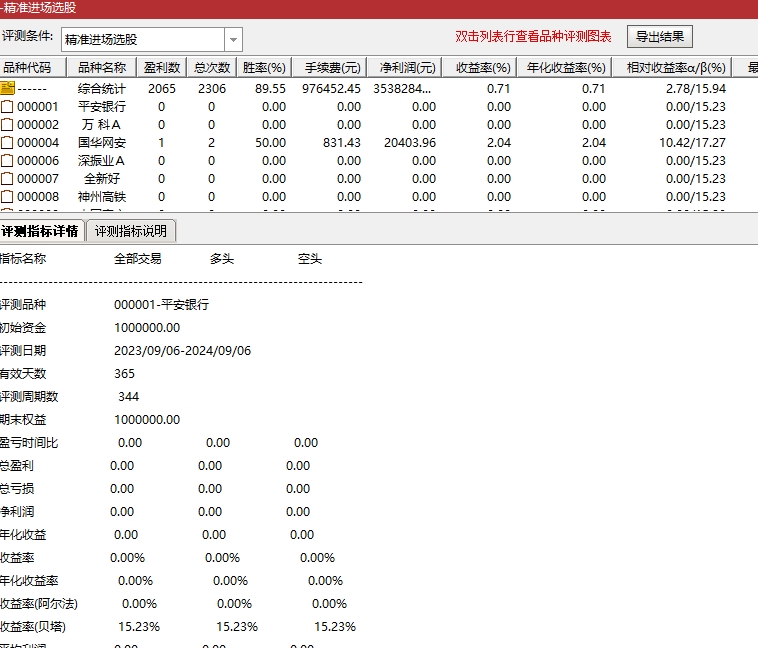The image size is (758, 648).
Task: Click profit count value 2065
Action: tap(162, 88)
